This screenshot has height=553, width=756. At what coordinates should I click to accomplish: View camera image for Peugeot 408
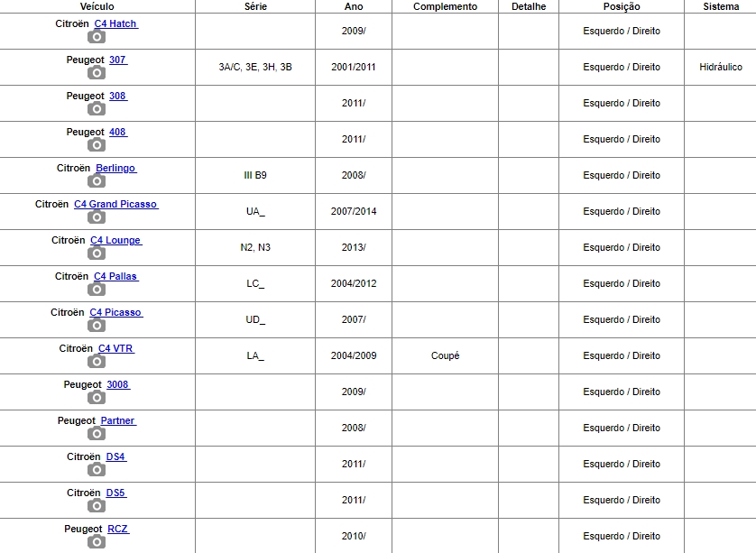click(x=97, y=144)
